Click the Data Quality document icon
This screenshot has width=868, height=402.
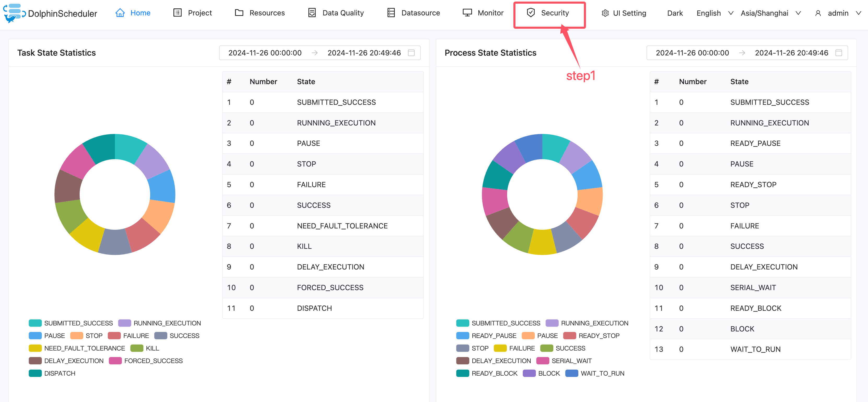point(312,13)
